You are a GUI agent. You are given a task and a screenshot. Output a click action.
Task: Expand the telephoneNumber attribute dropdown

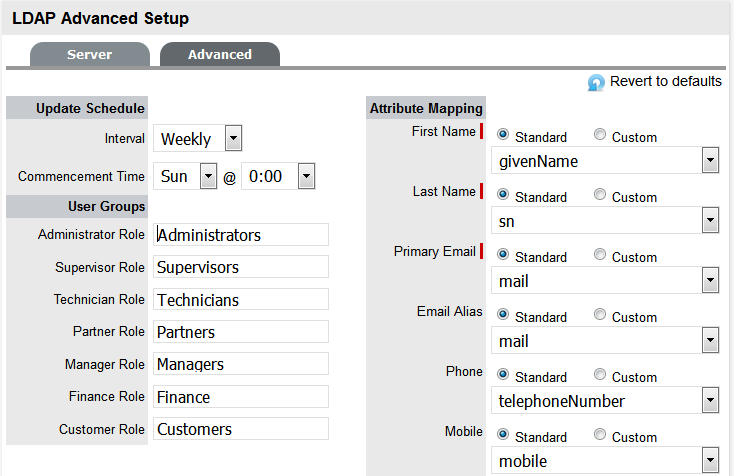[x=709, y=401]
